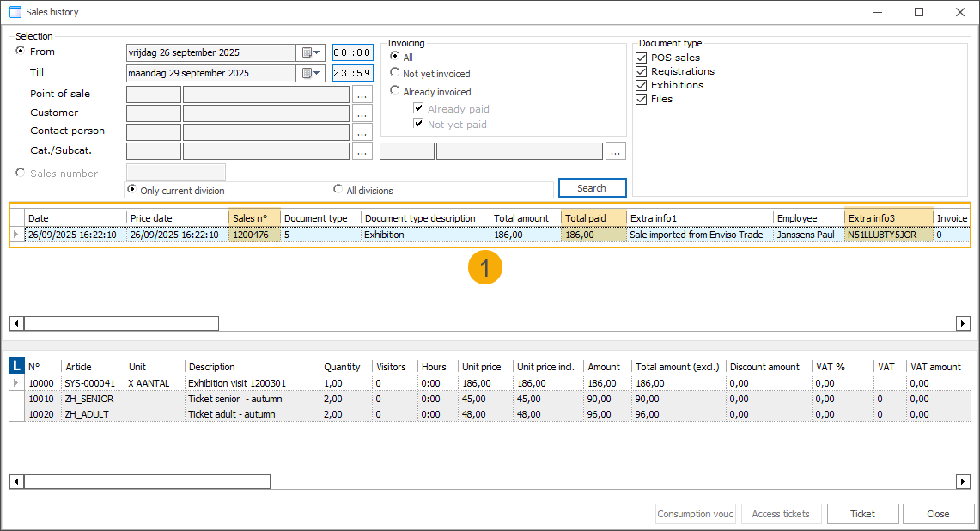
Task: Select the All divisions radio button
Action: pyautogui.click(x=338, y=190)
